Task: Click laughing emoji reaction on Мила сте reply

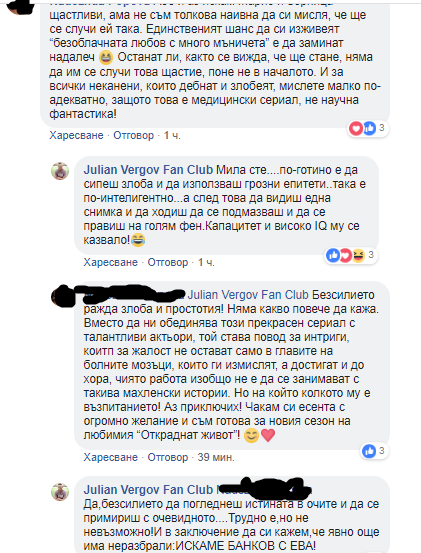Action: pos(358,255)
